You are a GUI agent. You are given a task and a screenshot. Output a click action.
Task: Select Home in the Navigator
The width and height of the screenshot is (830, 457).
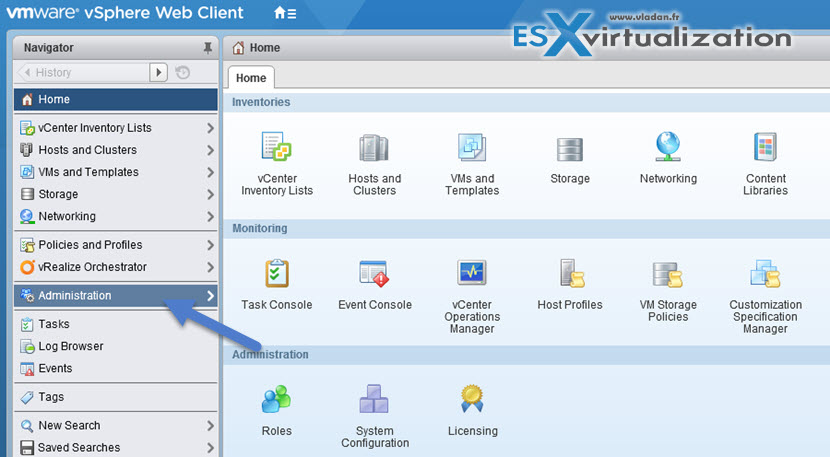[115, 100]
